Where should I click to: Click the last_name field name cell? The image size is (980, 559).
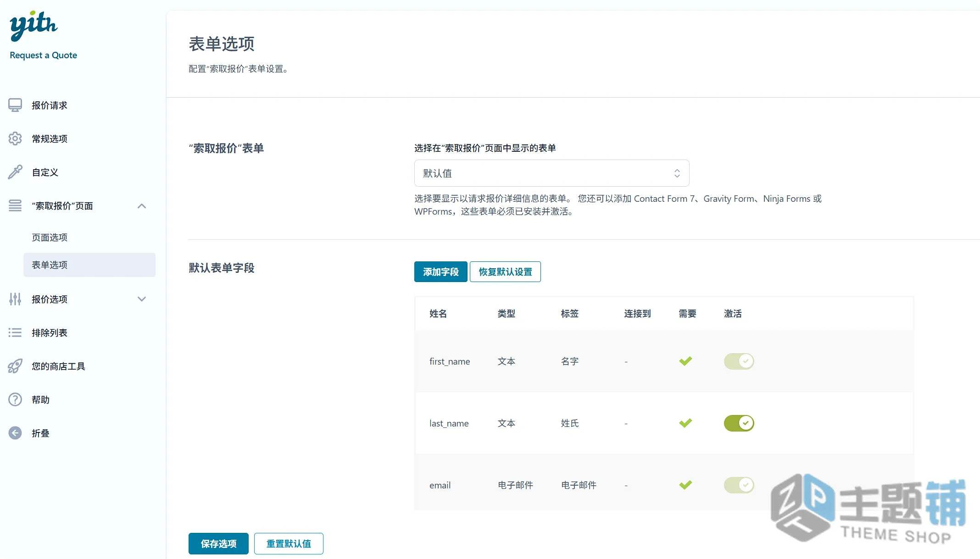coord(449,423)
